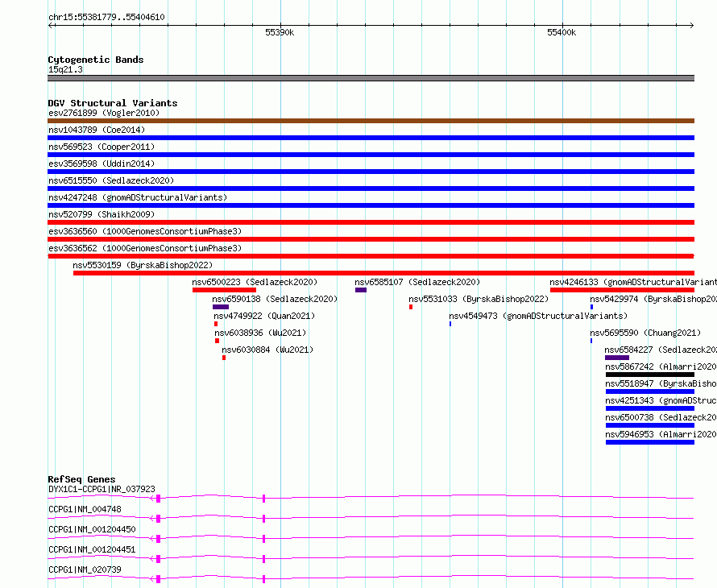
Task: Select esv3636562 (1000GenomesConsortiumPhase3) label
Action: (145, 248)
